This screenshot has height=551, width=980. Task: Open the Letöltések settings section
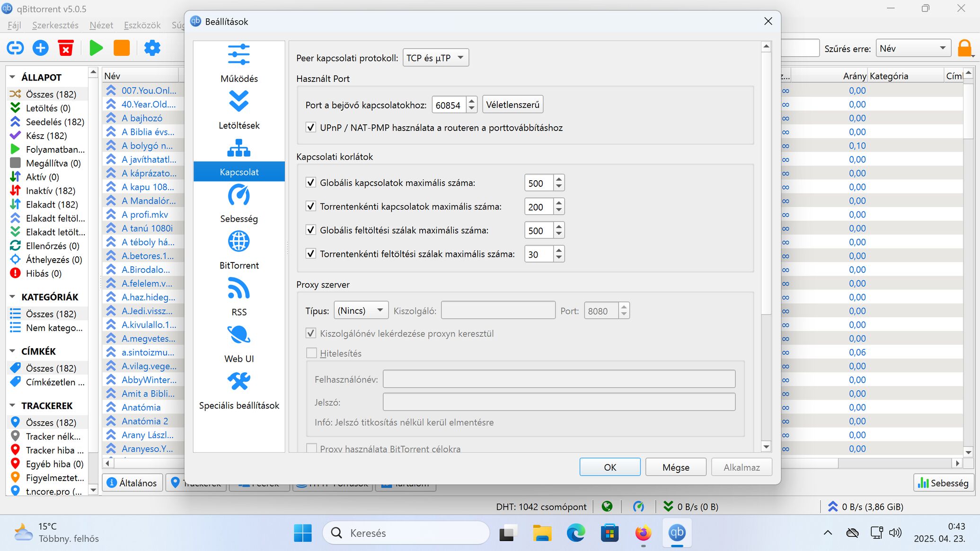pos(239,110)
